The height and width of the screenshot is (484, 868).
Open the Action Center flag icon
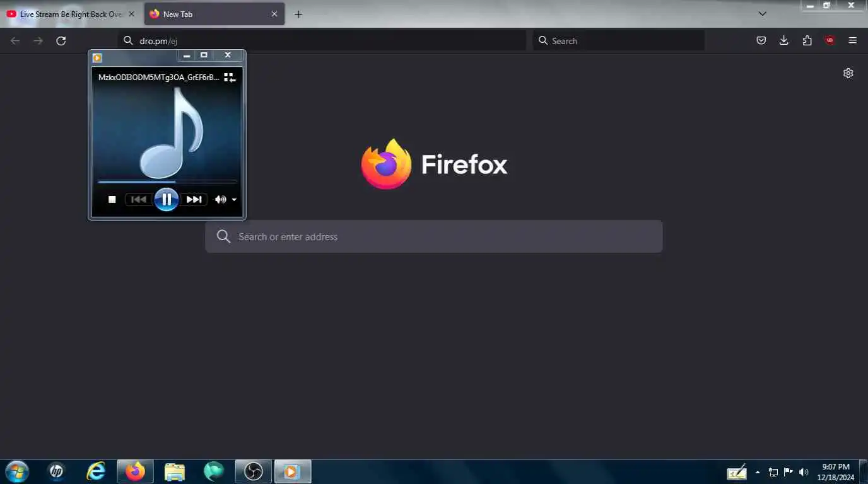point(789,472)
